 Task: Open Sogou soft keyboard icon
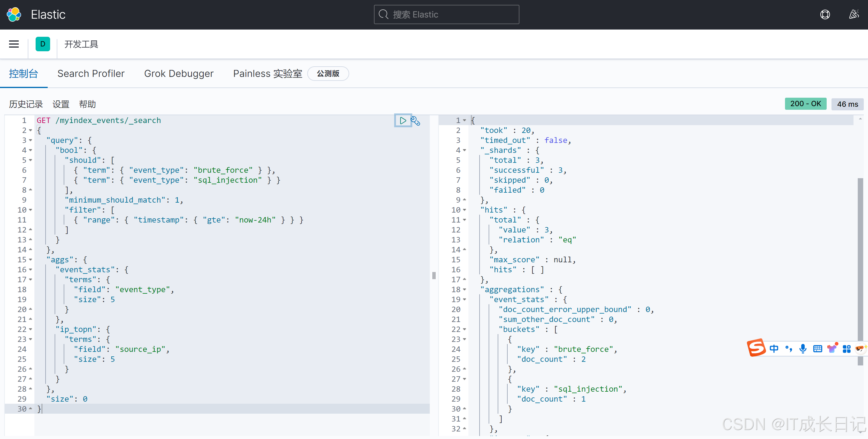pyautogui.click(x=818, y=349)
